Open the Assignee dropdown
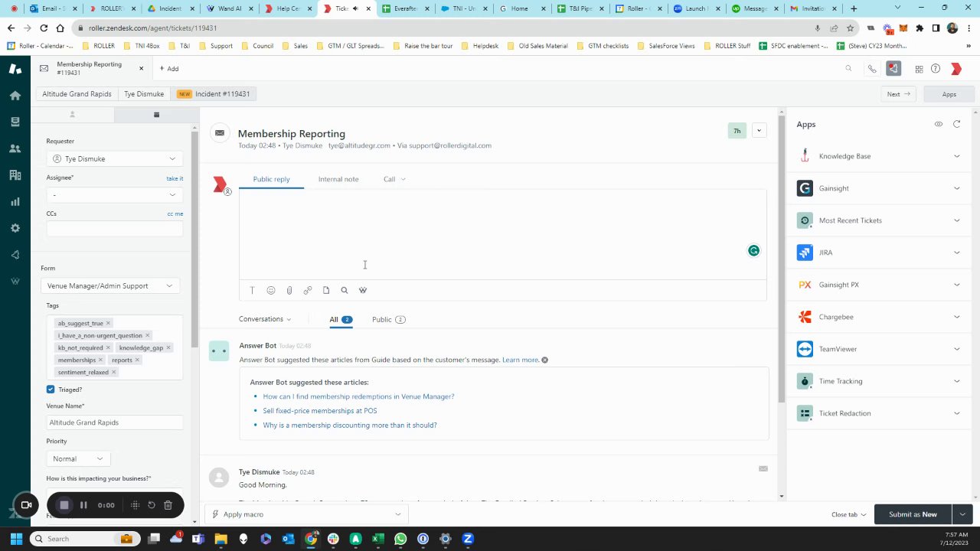This screenshot has width=980, height=551. point(113,194)
